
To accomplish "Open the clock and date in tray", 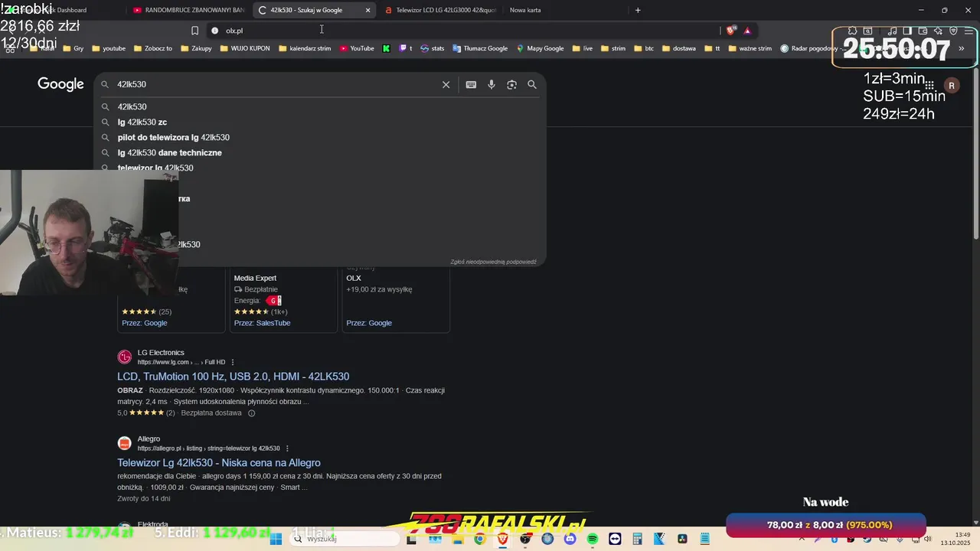I will point(955,539).
